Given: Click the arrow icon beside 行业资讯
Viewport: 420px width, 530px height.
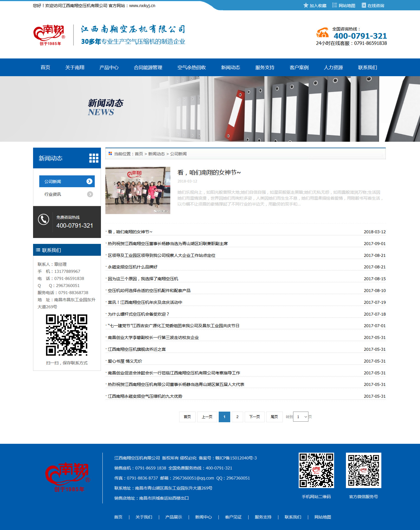Looking at the screenshot, I should [x=90, y=194].
